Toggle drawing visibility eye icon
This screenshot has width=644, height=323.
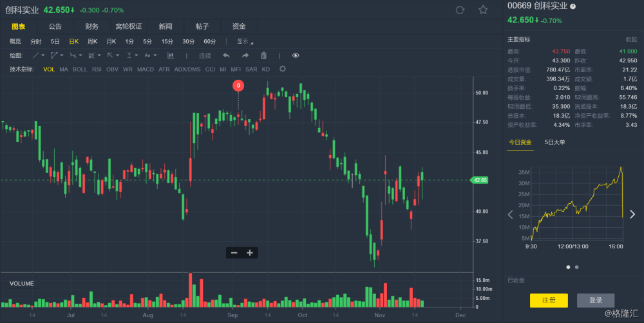click(x=296, y=55)
